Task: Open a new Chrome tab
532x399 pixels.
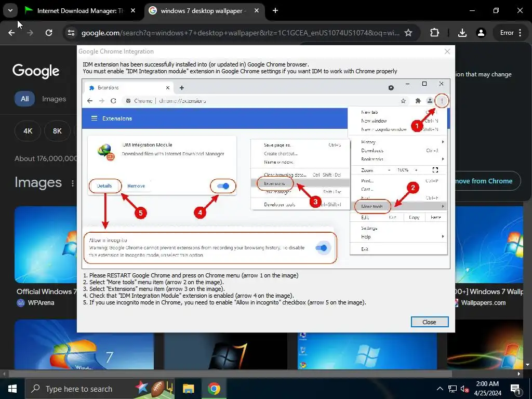Action: click(275, 11)
